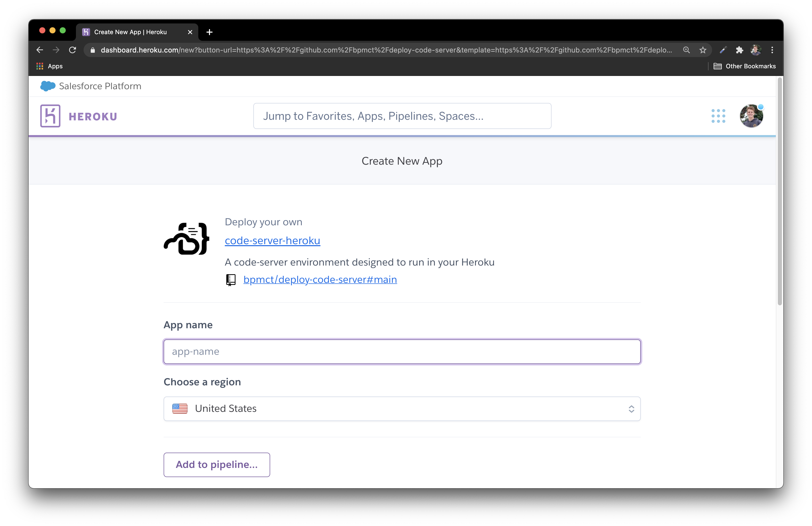Image resolution: width=812 pixels, height=526 pixels.
Task: Click the Salesforce cloud logo
Action: tap(48, 86)
